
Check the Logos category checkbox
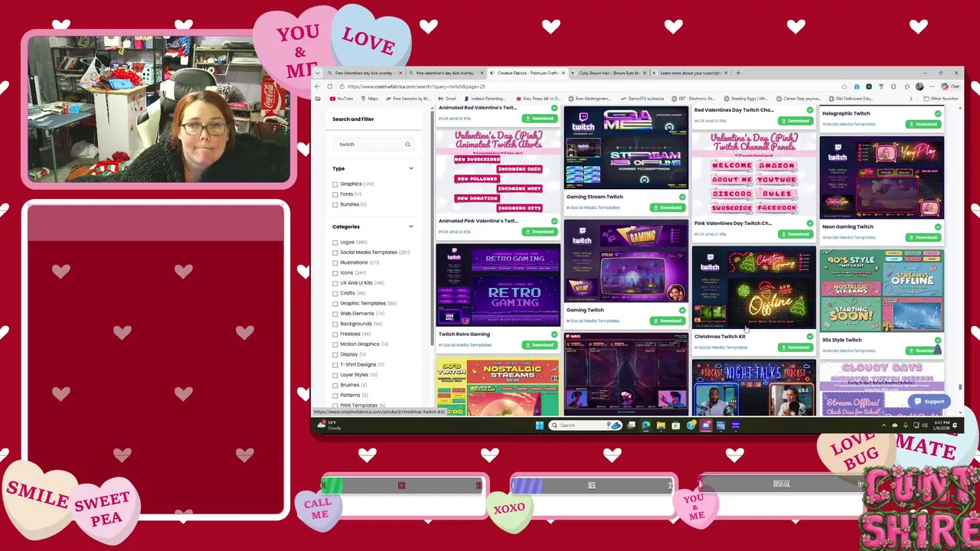(335, 243)
